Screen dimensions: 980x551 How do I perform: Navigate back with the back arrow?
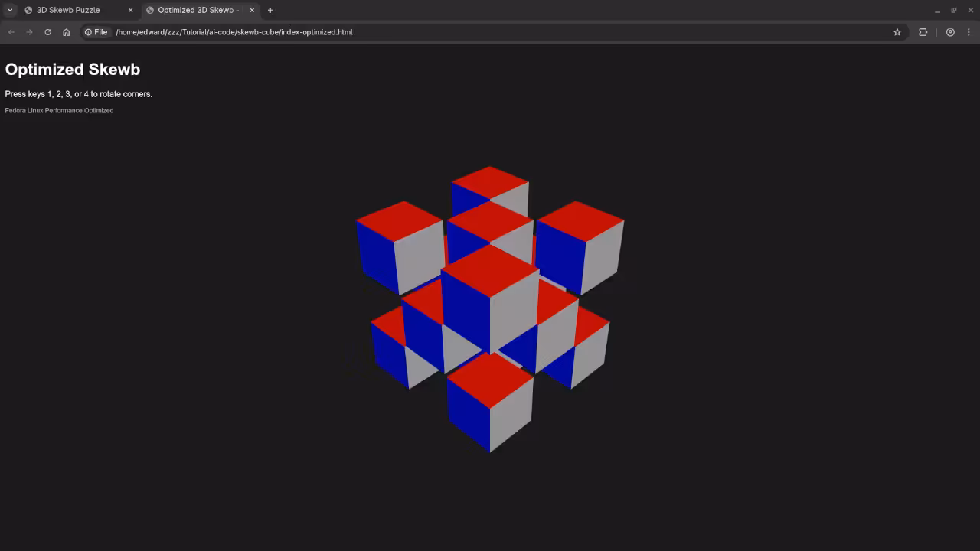pos(11,32)
